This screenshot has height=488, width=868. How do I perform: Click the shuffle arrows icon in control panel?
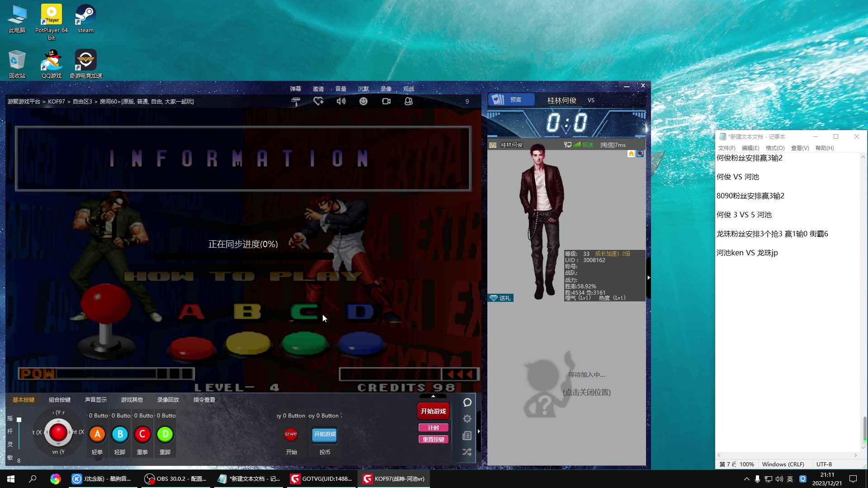click(x=467, y=452)
